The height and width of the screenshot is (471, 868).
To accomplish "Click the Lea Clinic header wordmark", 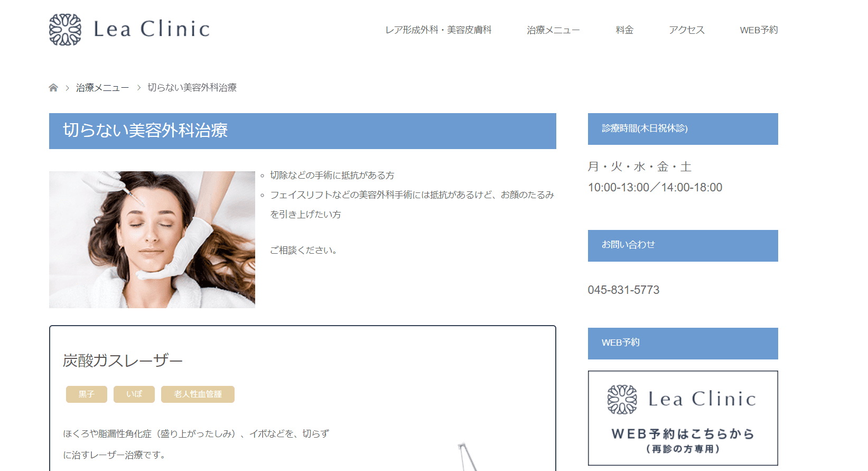I will click(x=152, y=29).
